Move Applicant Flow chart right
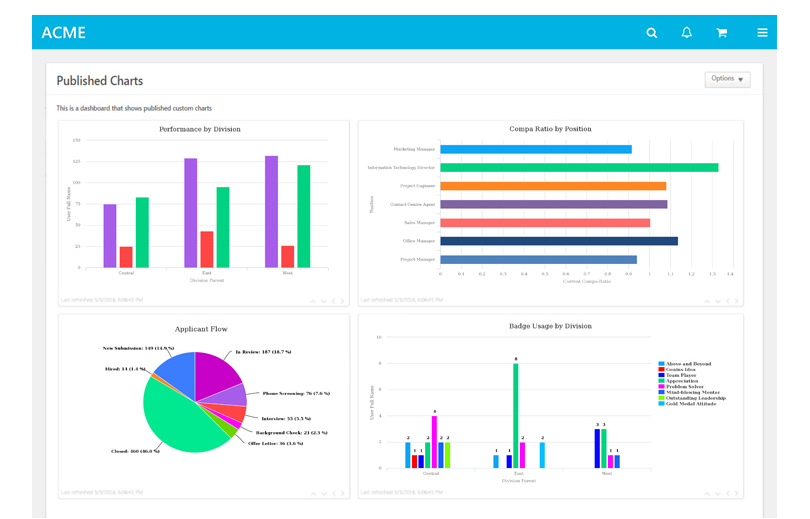810x519 pixels. point(342,494)
